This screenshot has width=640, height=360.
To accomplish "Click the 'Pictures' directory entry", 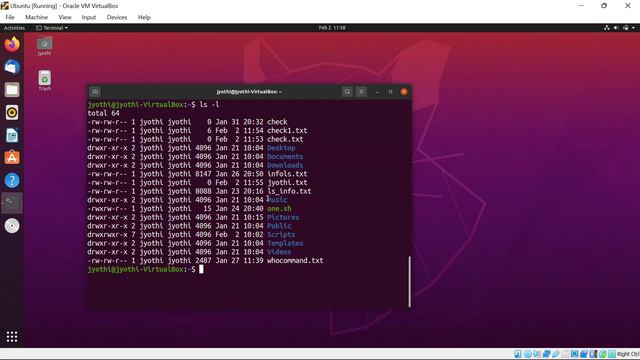I will point(283,217).
